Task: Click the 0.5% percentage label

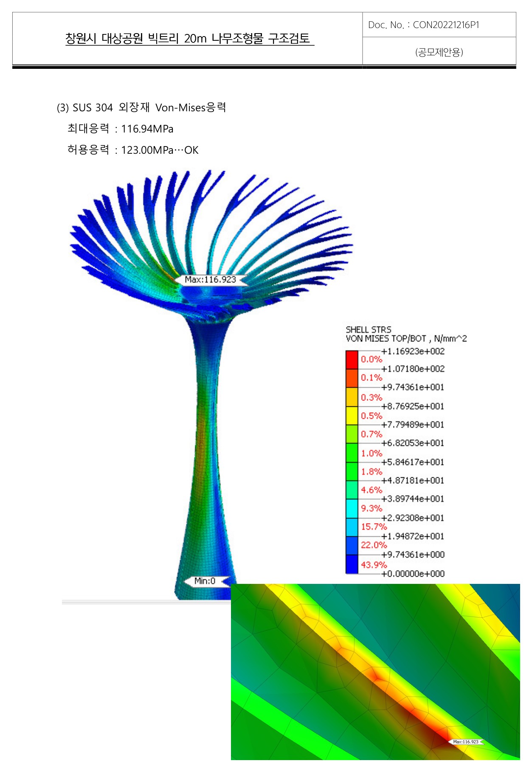Action: (x=372, y=416)
